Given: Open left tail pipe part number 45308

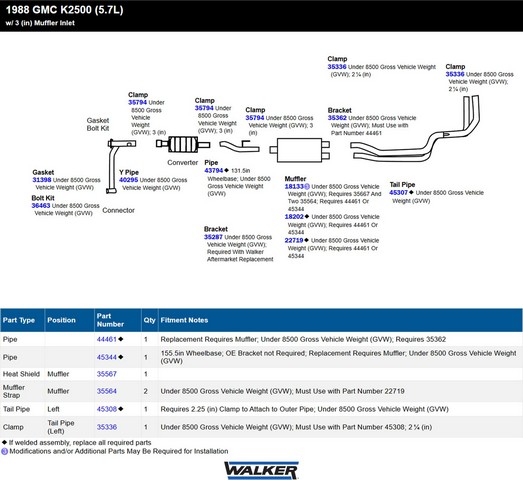Looking at the screenshot, I should (x=106, y=409).
